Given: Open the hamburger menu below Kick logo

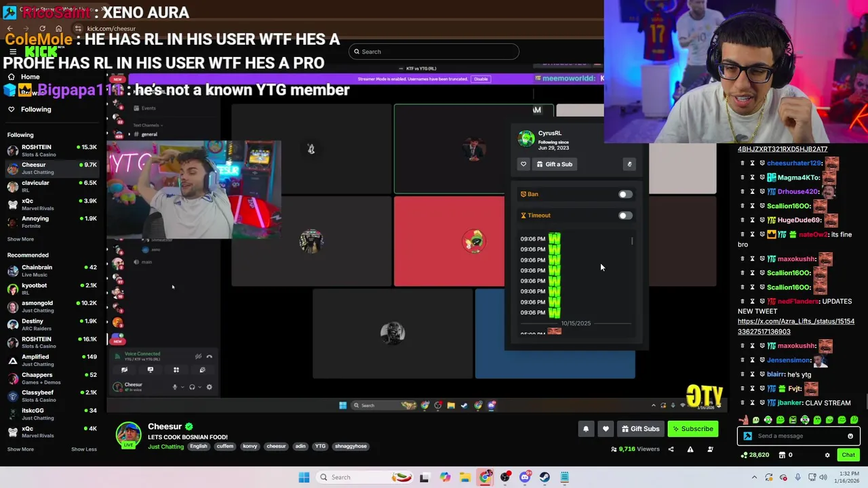Looking at the screenshot, I should (12, 52).
